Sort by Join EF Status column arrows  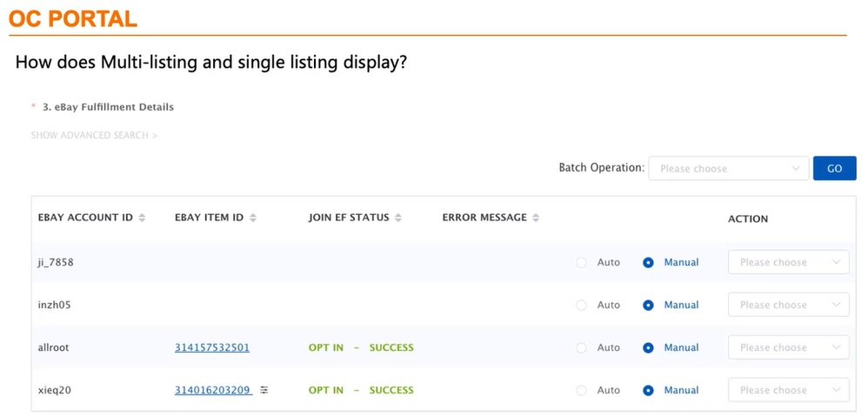[x=398, y=218]
